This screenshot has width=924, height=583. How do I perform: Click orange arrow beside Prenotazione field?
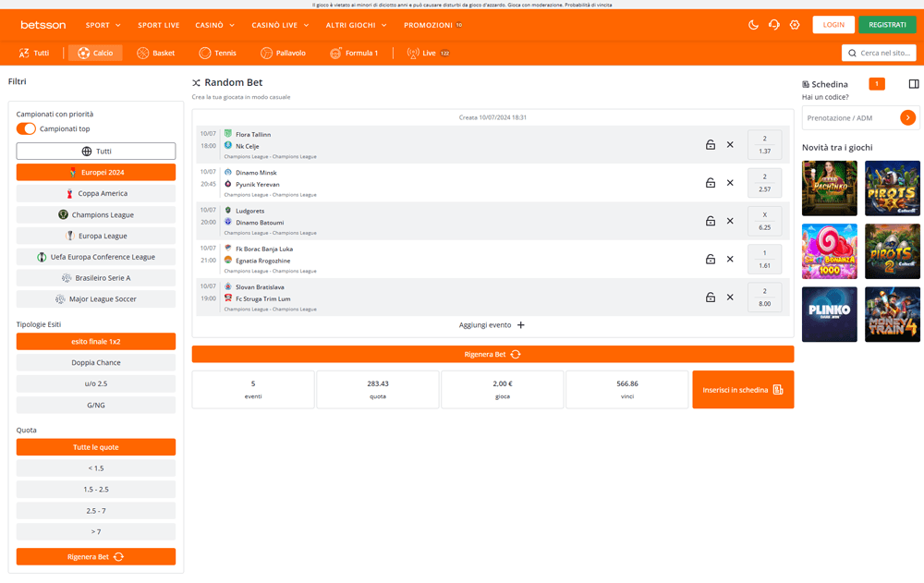908,117
